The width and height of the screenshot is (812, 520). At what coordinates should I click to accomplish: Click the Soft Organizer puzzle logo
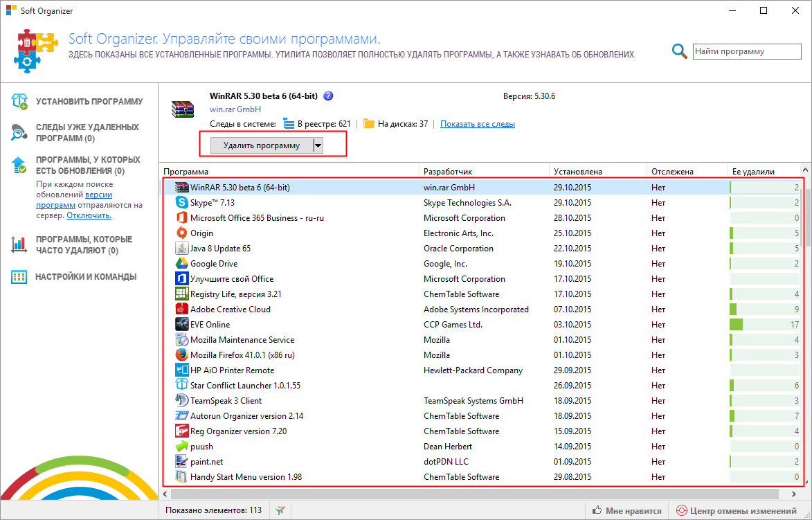(x=35, y=51)
